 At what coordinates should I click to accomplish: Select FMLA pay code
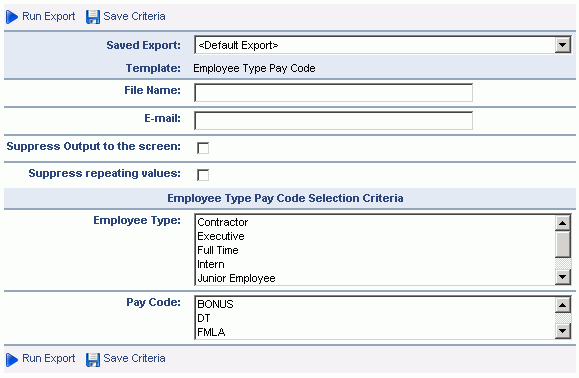click(x=211, y=332)
